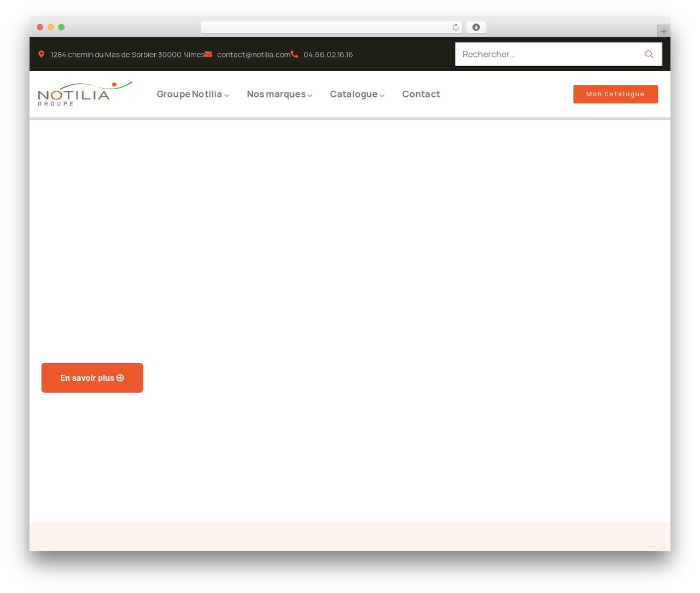Expand the Nos marques dropdown menu
This screenshot has height=593, width=700.
(279, 94)
